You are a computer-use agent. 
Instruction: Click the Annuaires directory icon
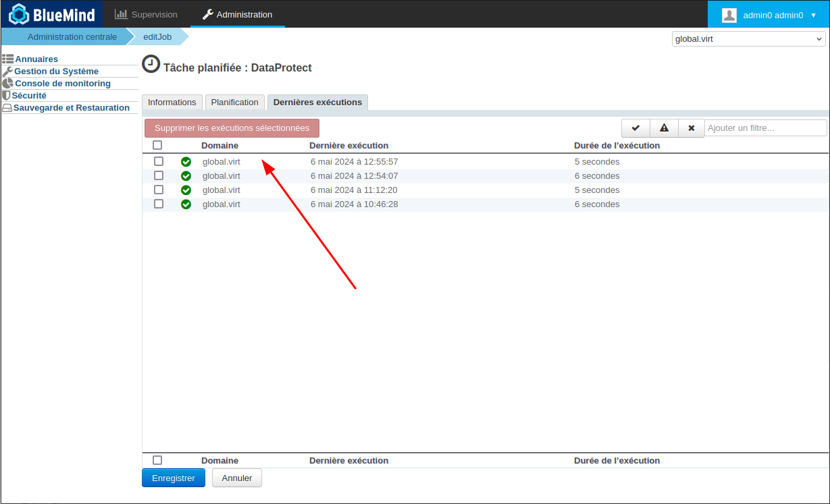(x=8, y=59)
